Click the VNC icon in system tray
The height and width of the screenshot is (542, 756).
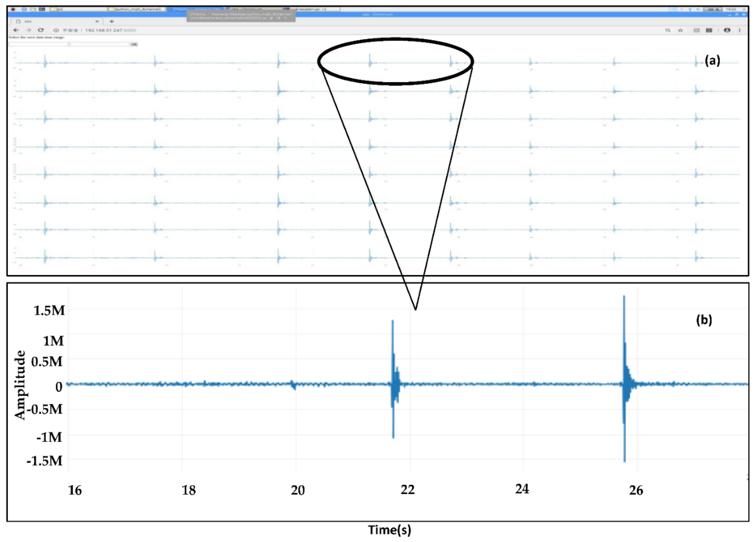(673, 9)
